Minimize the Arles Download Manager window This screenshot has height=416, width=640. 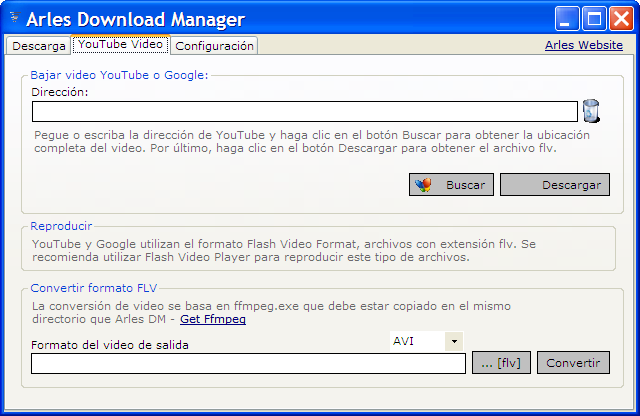pyautogui.click(x=567, y=18)
